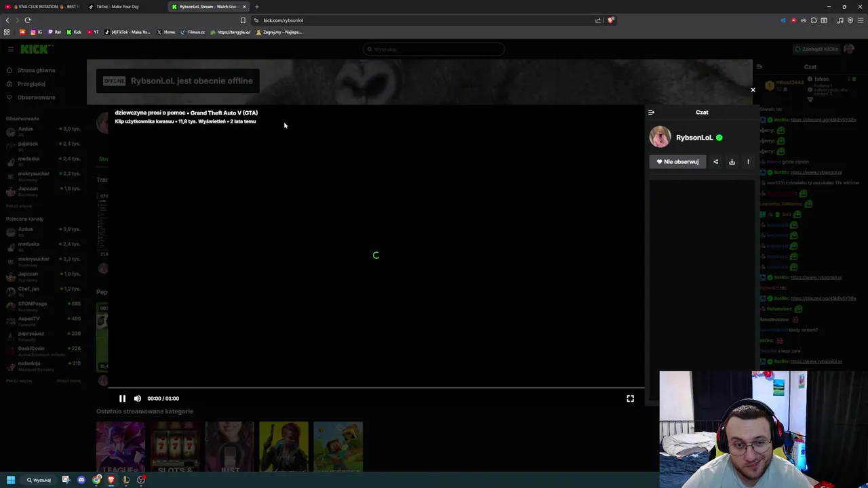868x488 pixels.
Task: Open the browser extensions puzzle icon
Action: tap(814, 20)
